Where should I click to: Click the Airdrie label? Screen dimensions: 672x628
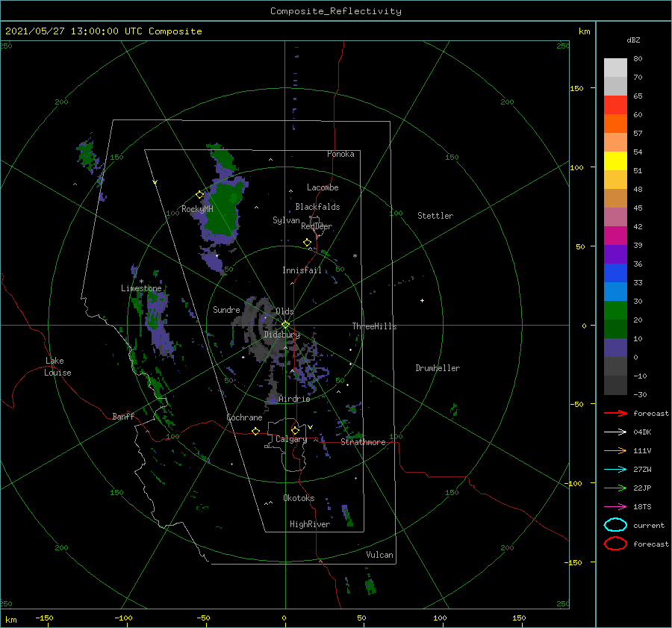294,399
